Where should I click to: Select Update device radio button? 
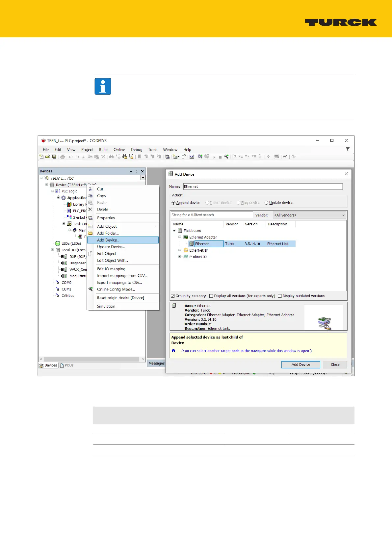[267, 203]
